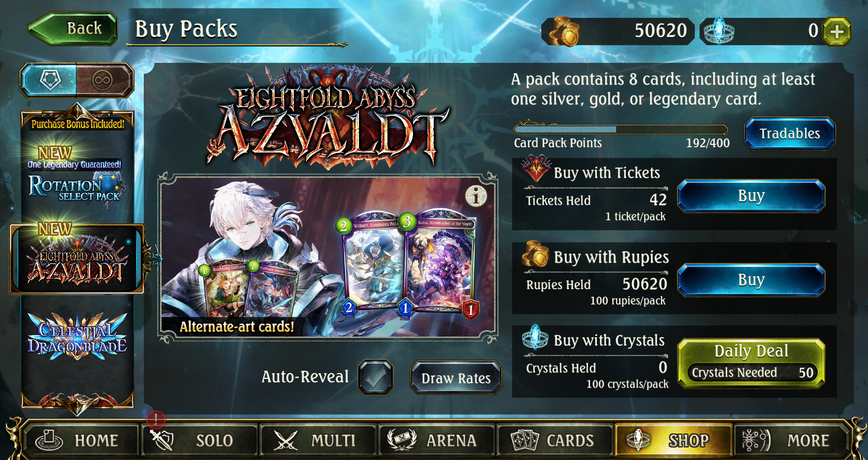Buy a pack with Tickets
This screenshot has height=460, width=868.
[x=751, y=196]
